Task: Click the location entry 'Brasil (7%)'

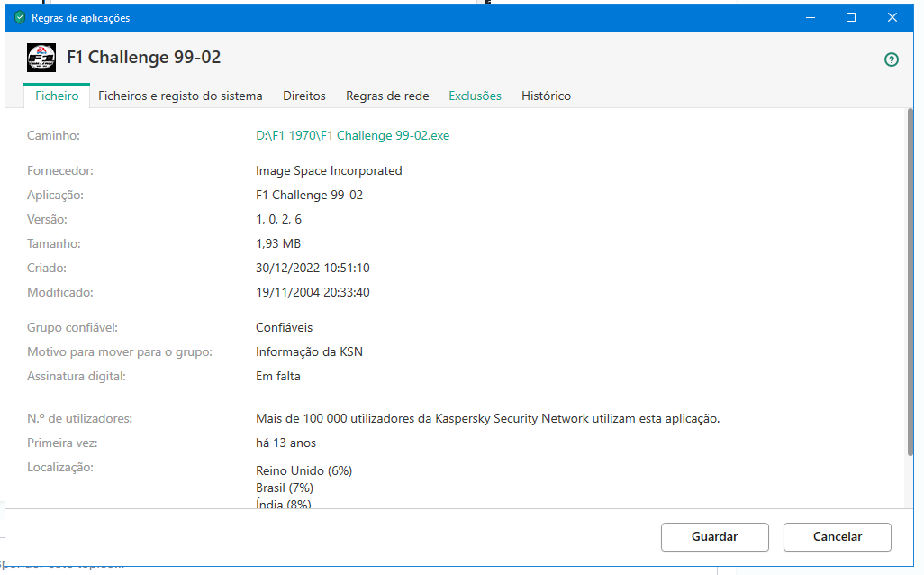Action: point(284,488)
